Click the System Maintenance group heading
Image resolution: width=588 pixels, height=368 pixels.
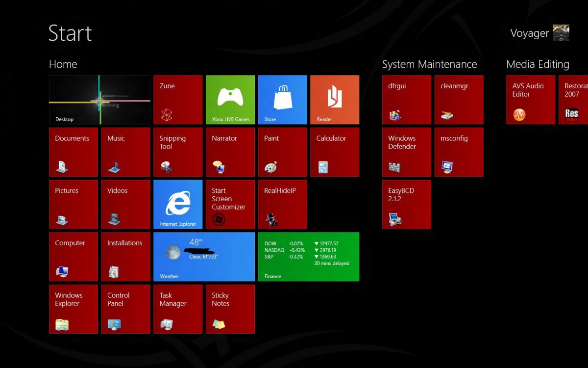pos(430,64)
